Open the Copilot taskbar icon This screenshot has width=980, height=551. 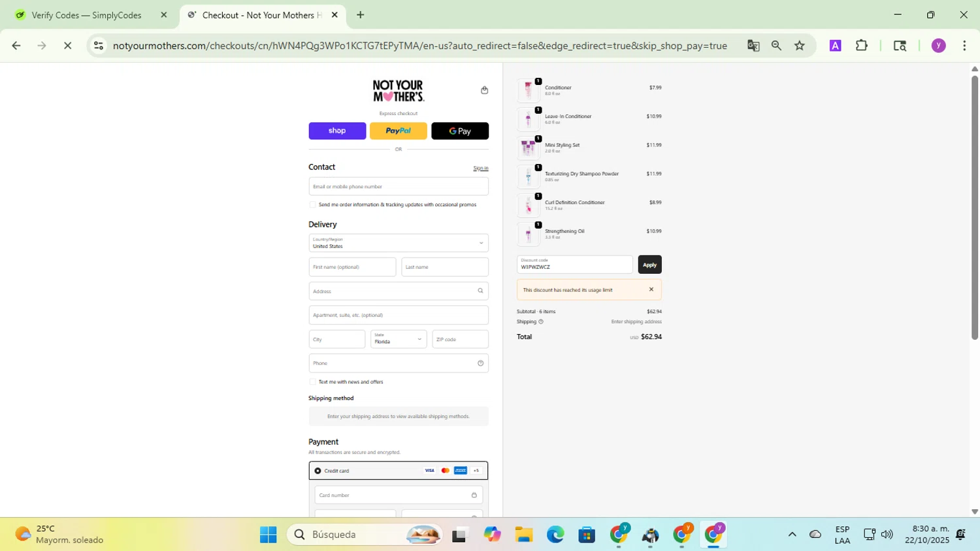tap(492, 535)
